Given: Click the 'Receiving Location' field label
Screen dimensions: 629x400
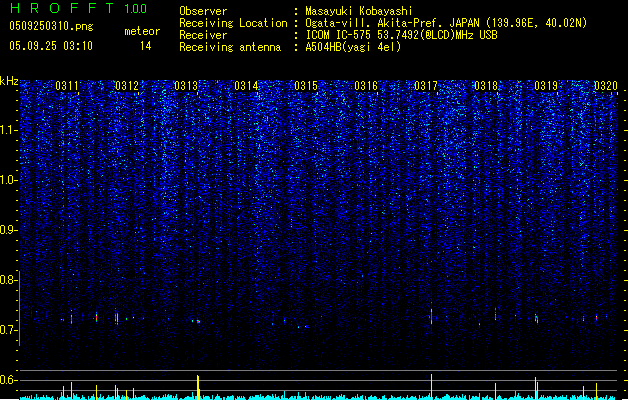Looking at the screenshot, I should click(x=233, y=23).
